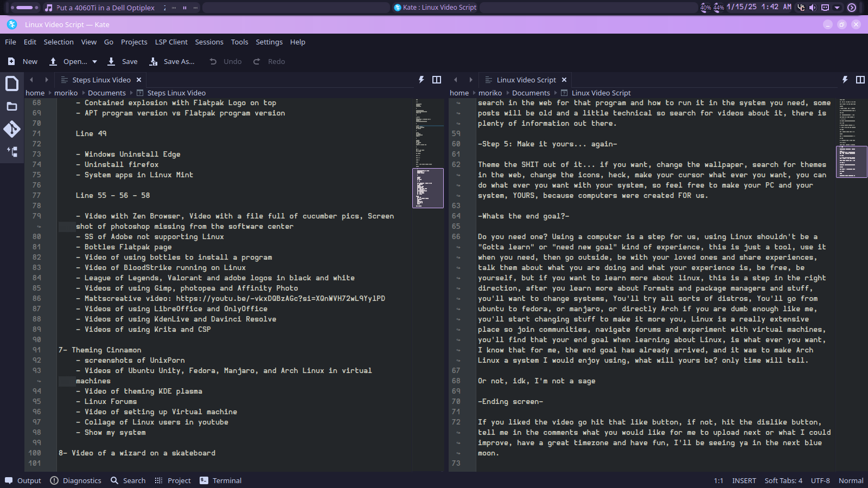The height and width of the screenshot is (488, 868).
Task: Show the Diagnostics panel
Action: click(76, 480)
